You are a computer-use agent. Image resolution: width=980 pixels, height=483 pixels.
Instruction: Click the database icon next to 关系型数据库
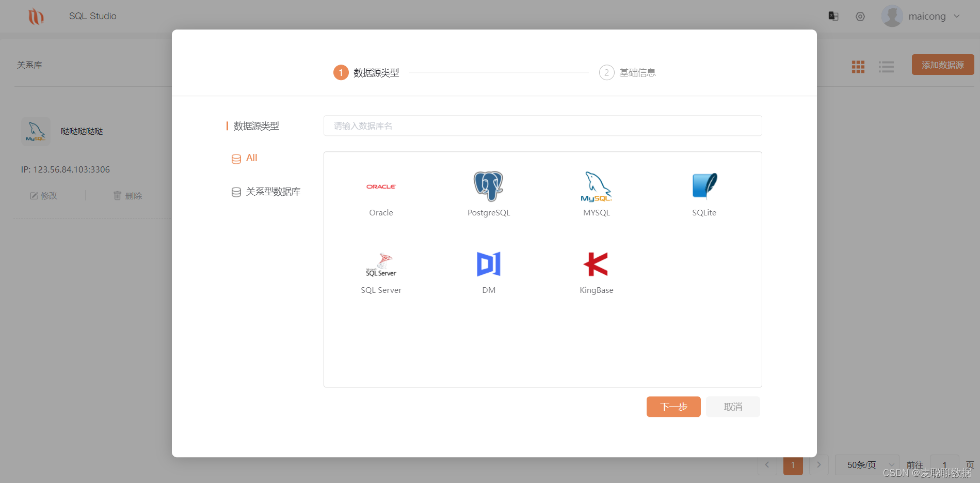click(236, 192)
